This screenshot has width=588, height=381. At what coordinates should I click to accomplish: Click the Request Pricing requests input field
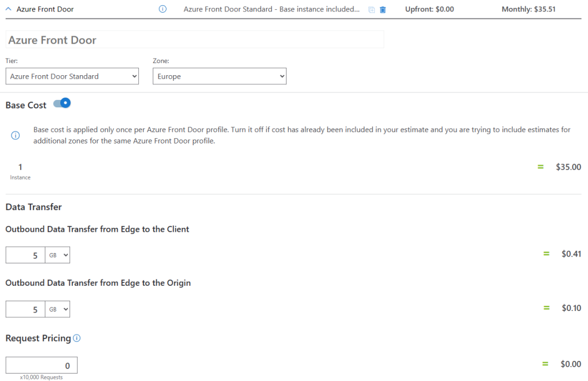41,366
